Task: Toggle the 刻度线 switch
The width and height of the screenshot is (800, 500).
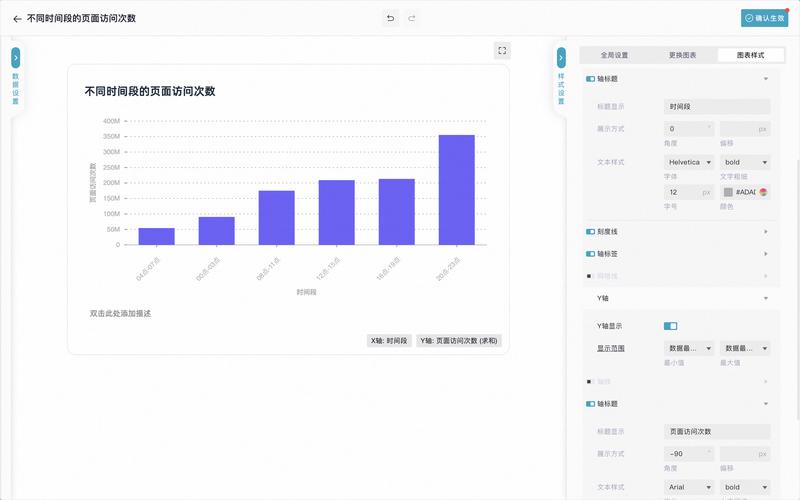Action: coord(590,232)
